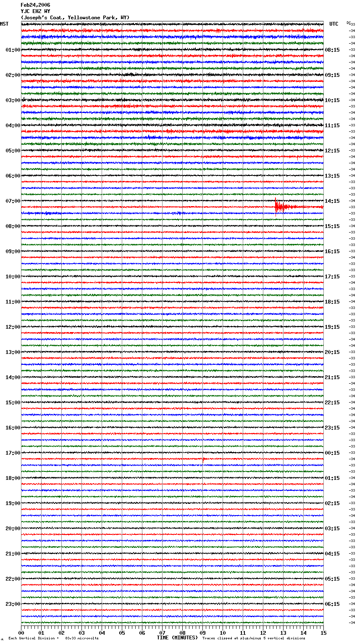357x644 pixels.
Task: Select the 16:00 MST time label
Action: point(13,428)
